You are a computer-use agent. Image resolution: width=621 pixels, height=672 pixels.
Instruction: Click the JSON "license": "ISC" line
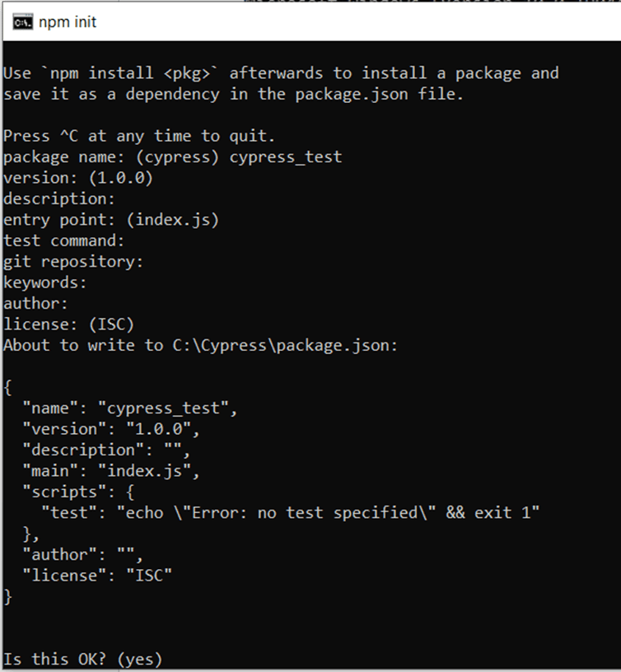pyautogui.click(x=97, y=575)
